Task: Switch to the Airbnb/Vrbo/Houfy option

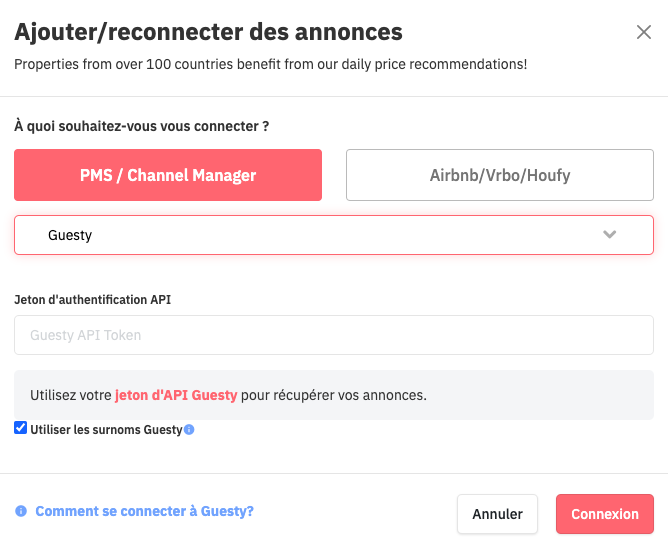Action: point(500,175)
